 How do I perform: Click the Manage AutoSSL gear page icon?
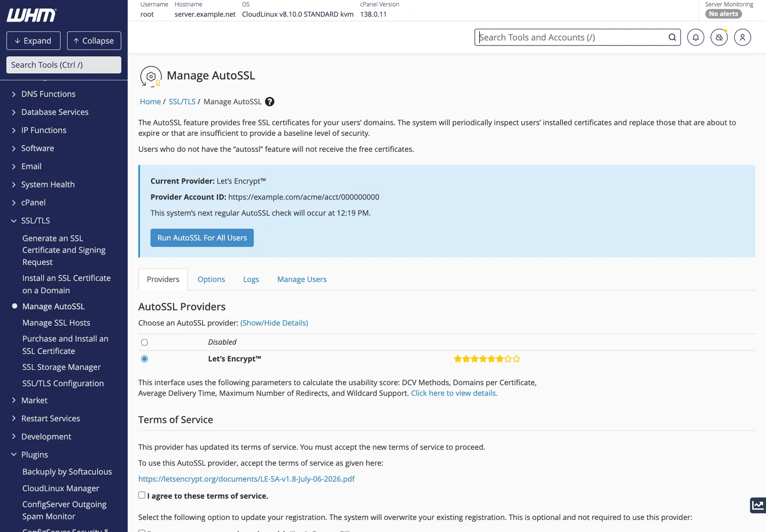tap(151, 77)
